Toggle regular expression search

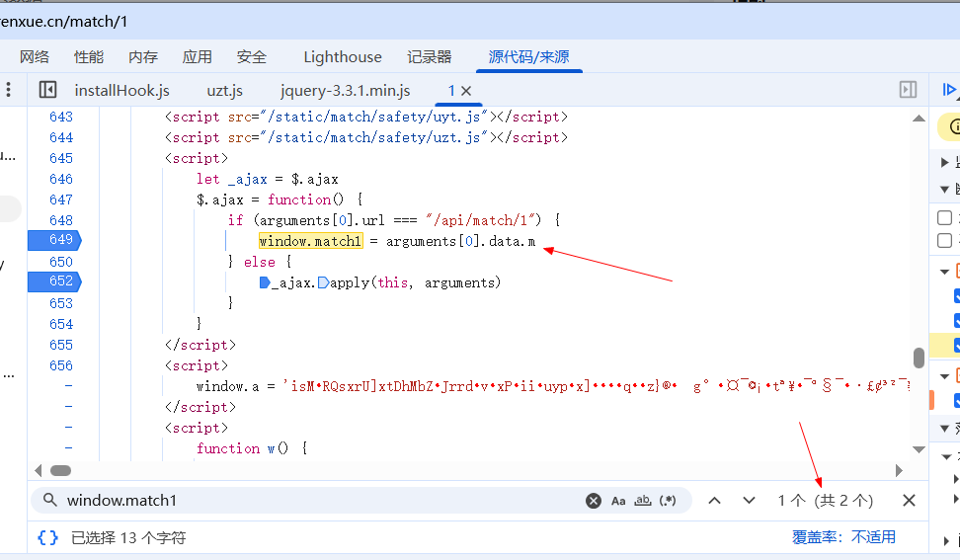point(668,501)
